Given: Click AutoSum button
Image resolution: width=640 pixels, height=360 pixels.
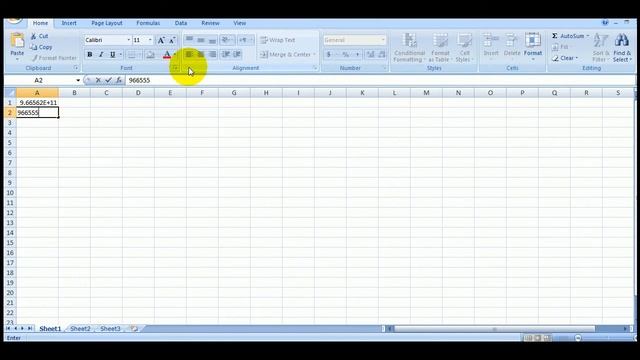Looking at the screenshot, I should [x=568, y=36].
